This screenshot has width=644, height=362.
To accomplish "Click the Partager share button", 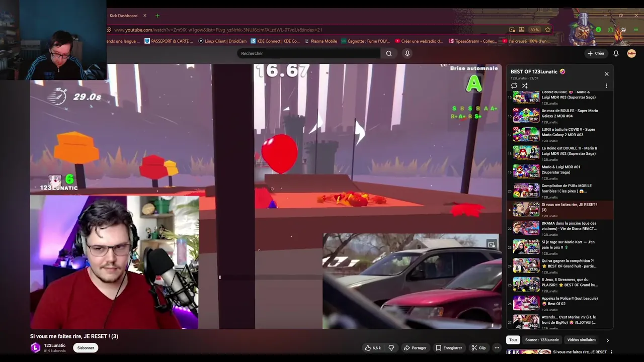I will 415,348.
